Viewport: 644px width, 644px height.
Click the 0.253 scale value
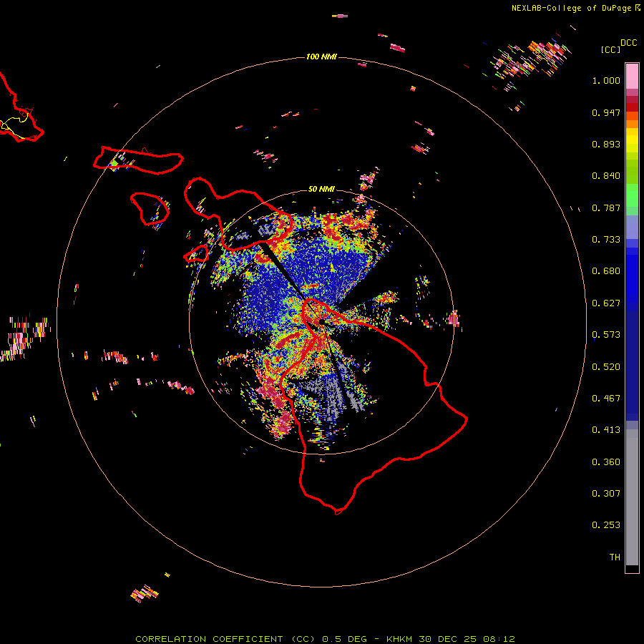[606, 525]
